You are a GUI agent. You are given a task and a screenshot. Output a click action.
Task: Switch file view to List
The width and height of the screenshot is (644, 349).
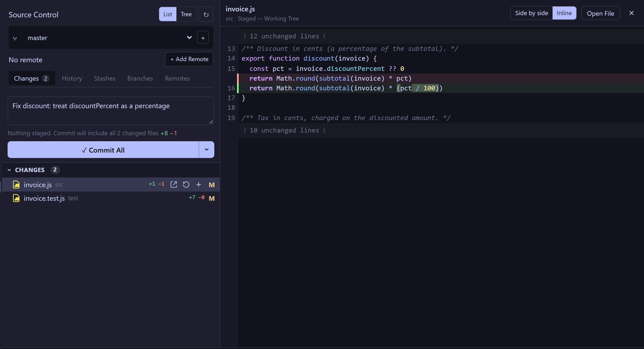coord(167,14)
